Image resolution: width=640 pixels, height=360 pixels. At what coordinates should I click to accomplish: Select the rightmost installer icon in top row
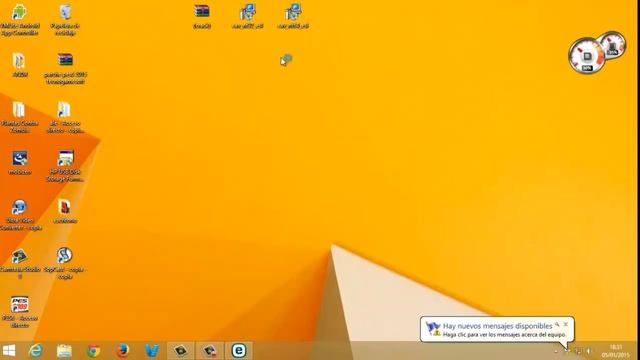[293, 16]
